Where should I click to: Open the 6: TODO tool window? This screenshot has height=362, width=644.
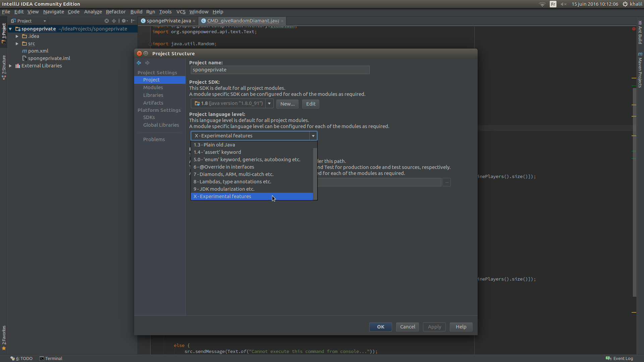coord(21,358)
